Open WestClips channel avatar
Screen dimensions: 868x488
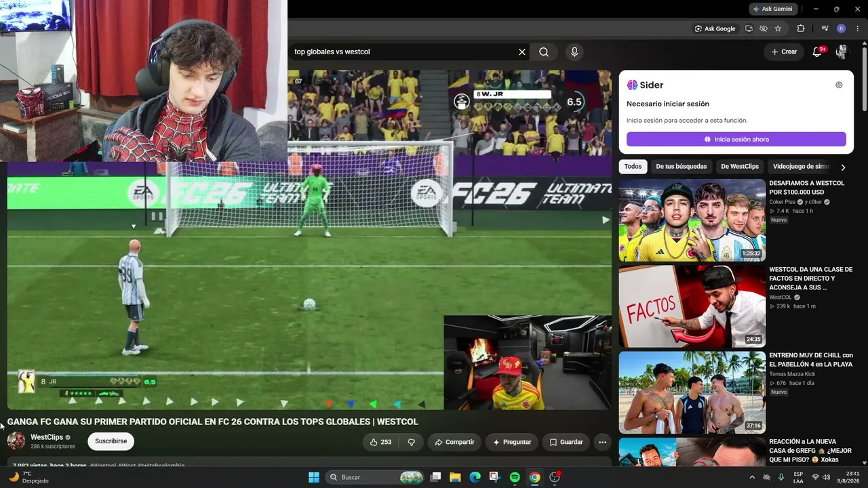16,441
